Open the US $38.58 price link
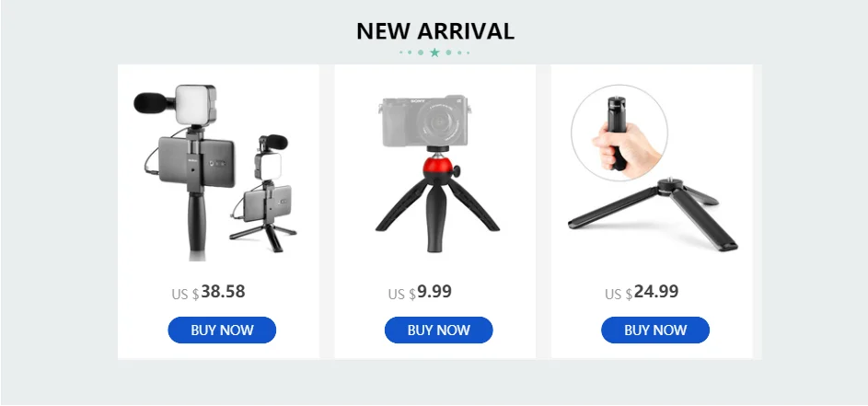This screenshot has height=406, width=868. click(208, 292)
